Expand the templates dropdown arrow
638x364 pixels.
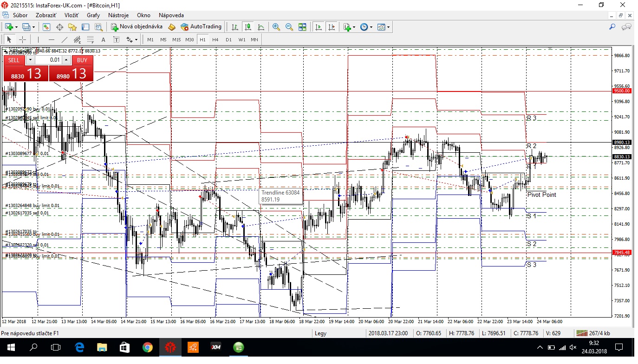click(x=388, y=27)
